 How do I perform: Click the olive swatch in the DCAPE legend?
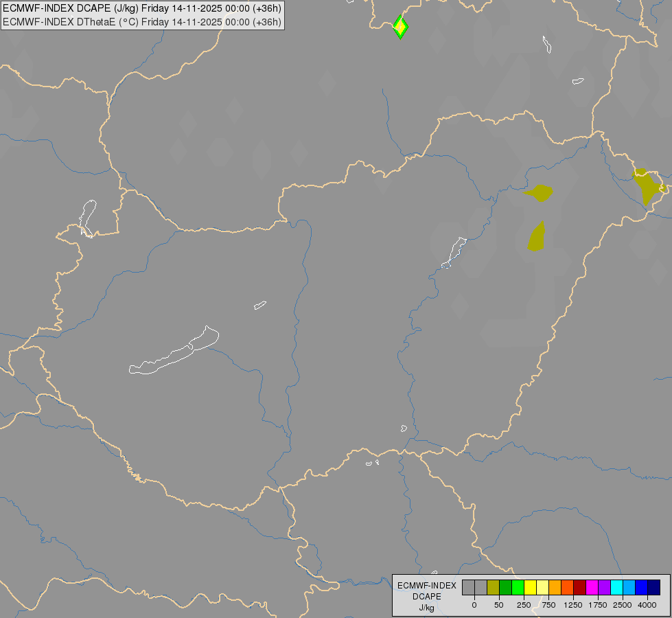[494, 588]
